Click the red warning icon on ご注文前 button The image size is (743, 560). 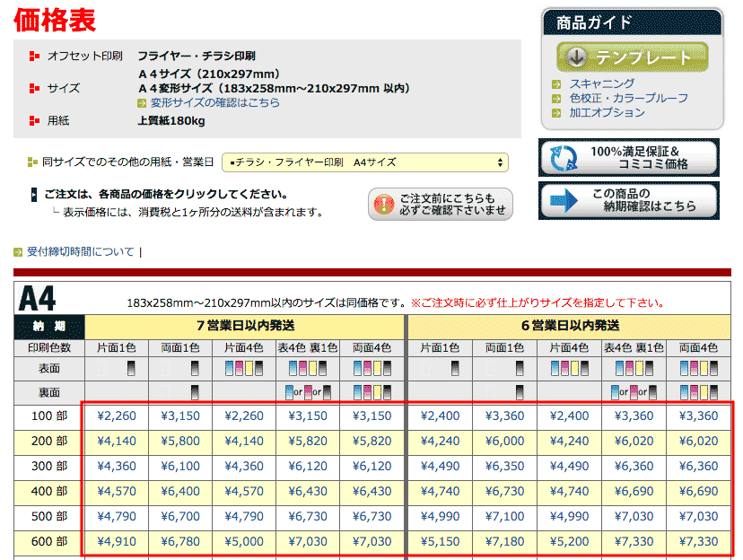[x=382, y=204]
